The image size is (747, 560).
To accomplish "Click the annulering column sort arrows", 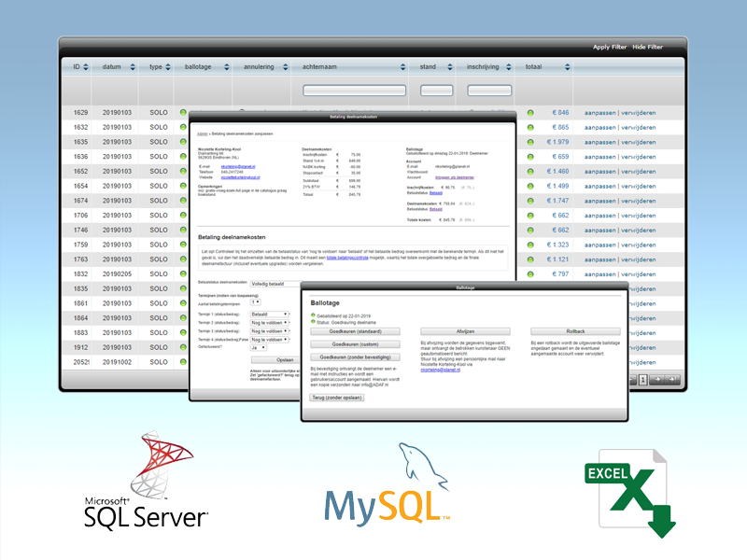I will coord(286,67).
